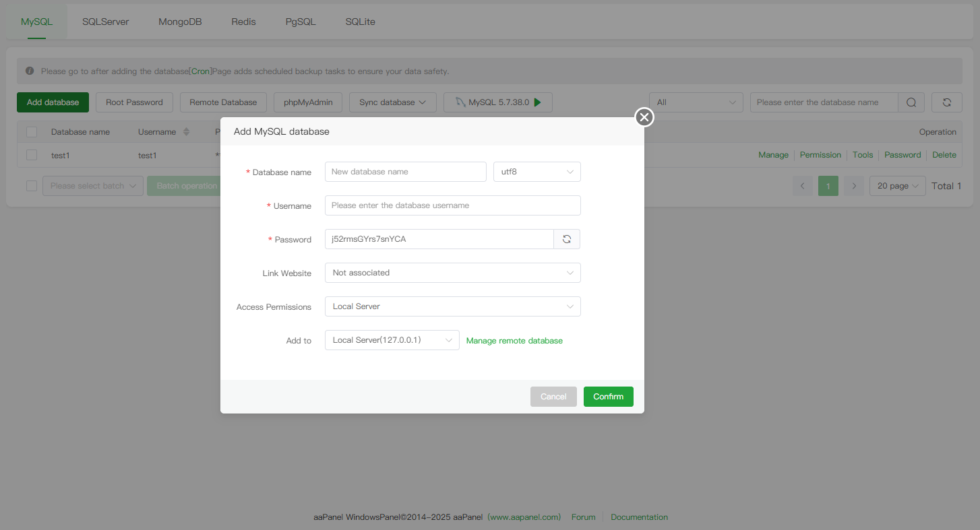Click the MySQL 5.7.38.0 running status icon
The height and width of the screenshot is (530, 980).
537,102
